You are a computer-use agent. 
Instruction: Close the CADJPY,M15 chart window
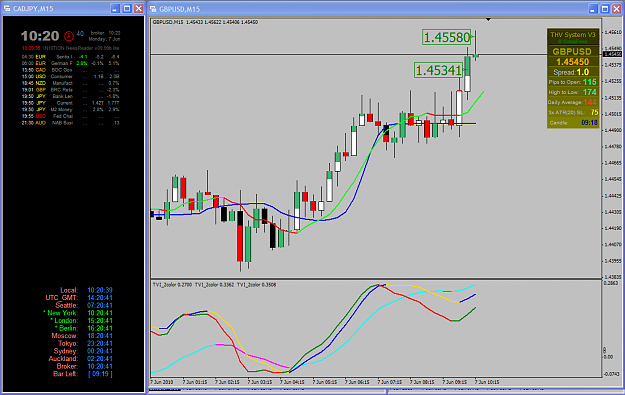138,8
